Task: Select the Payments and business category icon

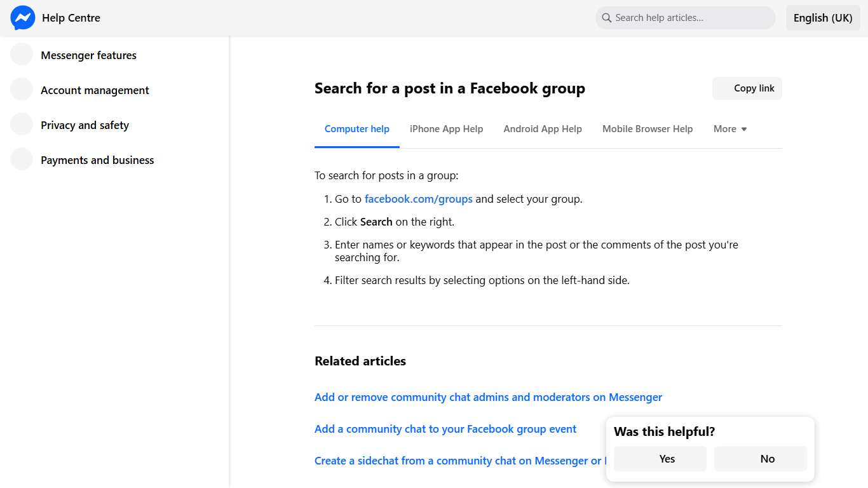Action: pyautogui.click(x=21, y=159)
